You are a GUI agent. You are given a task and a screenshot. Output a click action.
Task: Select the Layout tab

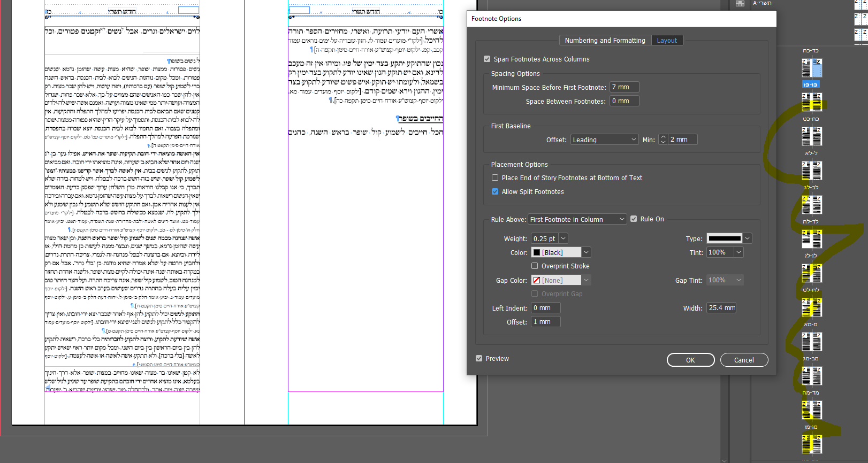coord(667,41)
